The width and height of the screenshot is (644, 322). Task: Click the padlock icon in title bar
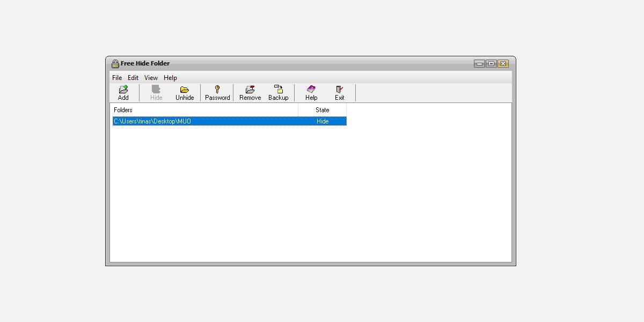pos(115,63)
